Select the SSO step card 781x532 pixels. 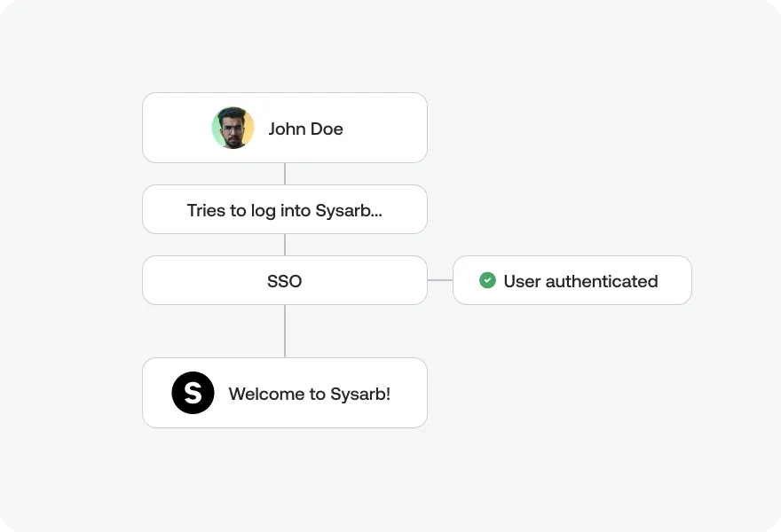coord(285,280)
